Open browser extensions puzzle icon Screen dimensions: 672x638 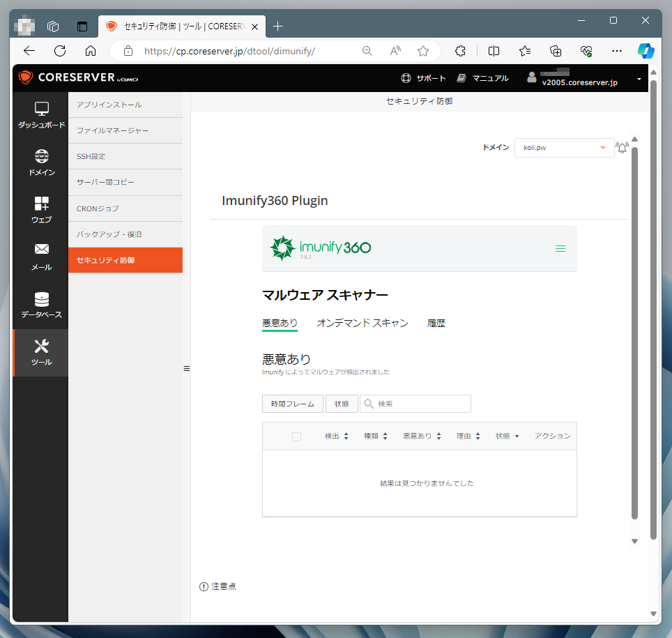pyautogui.click(x=460, y=51)
